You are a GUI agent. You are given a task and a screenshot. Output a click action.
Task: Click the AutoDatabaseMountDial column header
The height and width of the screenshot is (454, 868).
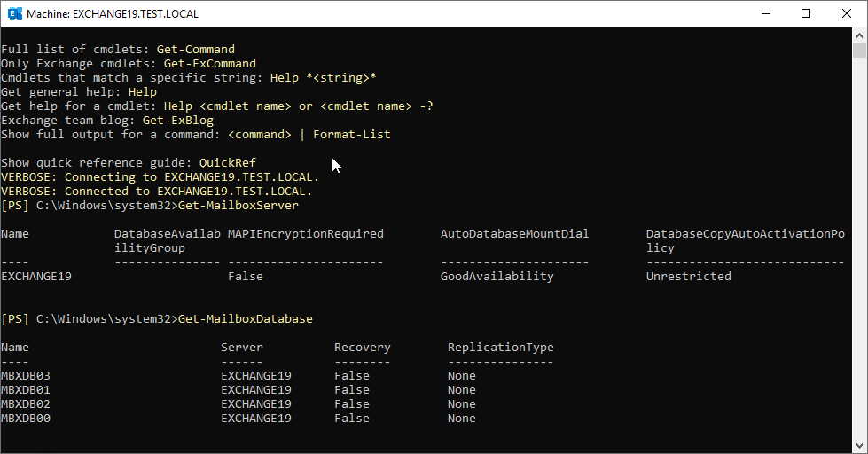coord(515,233)
